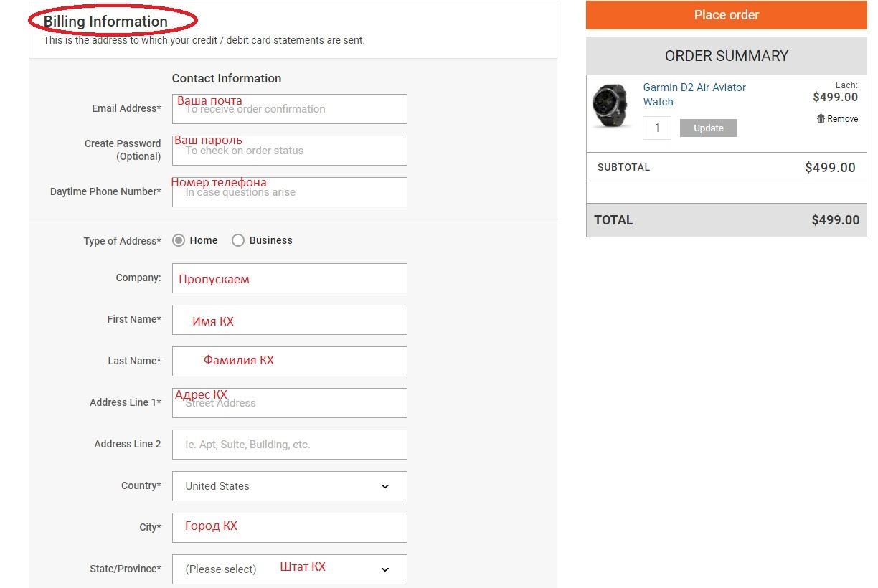Click the trash icon next to Remove
The image size is (878, 588).
[x=821, y=119]
